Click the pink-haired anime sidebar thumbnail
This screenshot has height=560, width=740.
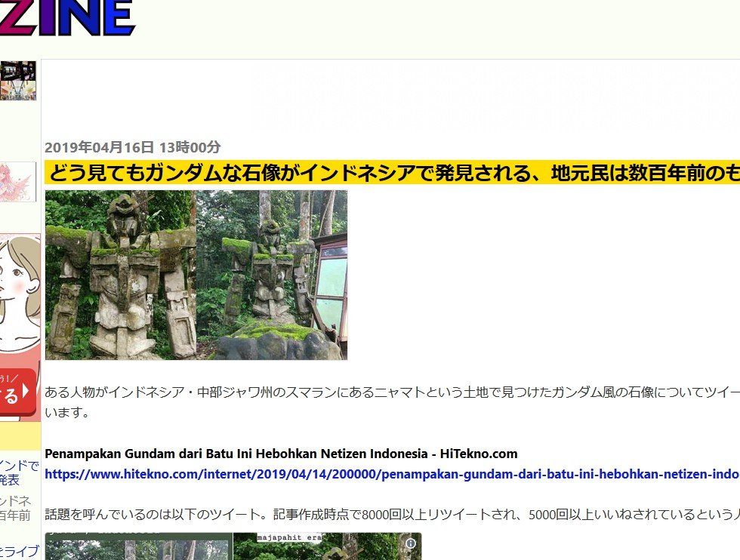pyautogui.click(x=18, y=182)
